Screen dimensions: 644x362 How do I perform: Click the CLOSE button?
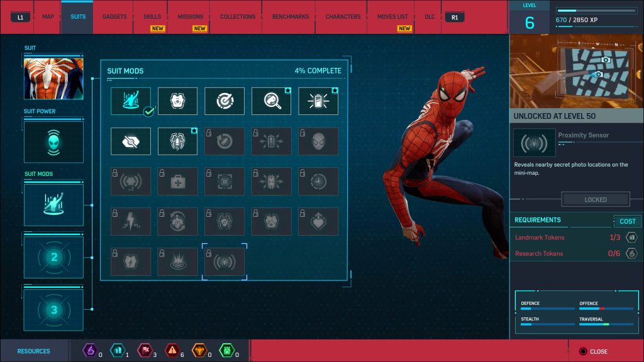click(595, 351)
